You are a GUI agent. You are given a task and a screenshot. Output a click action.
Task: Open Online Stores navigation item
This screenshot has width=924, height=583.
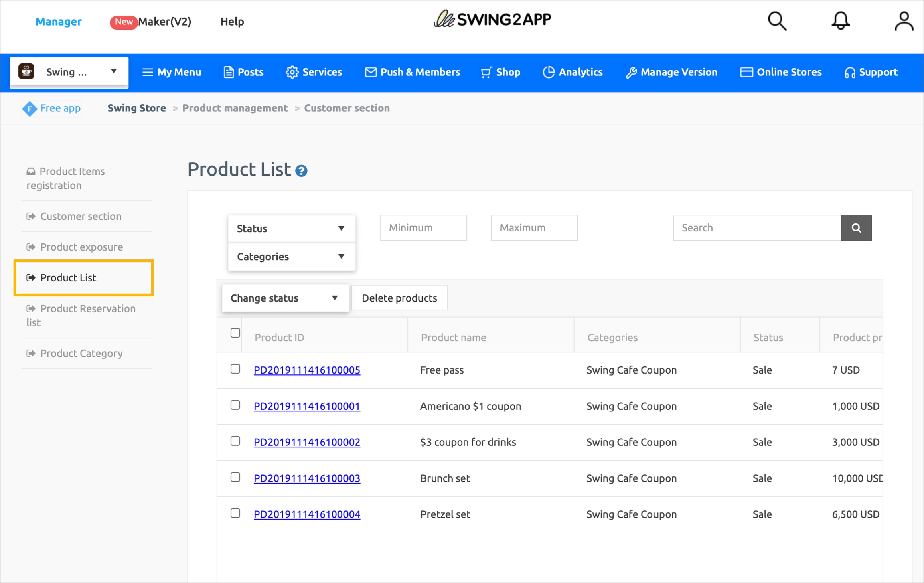pyautogui.click(x=781, y=72)
